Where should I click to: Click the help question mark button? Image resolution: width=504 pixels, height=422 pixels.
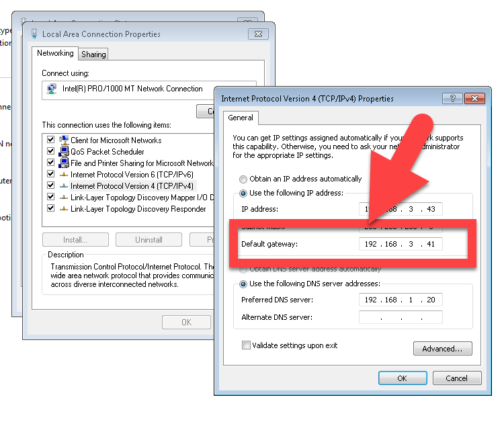pos(452,98)
